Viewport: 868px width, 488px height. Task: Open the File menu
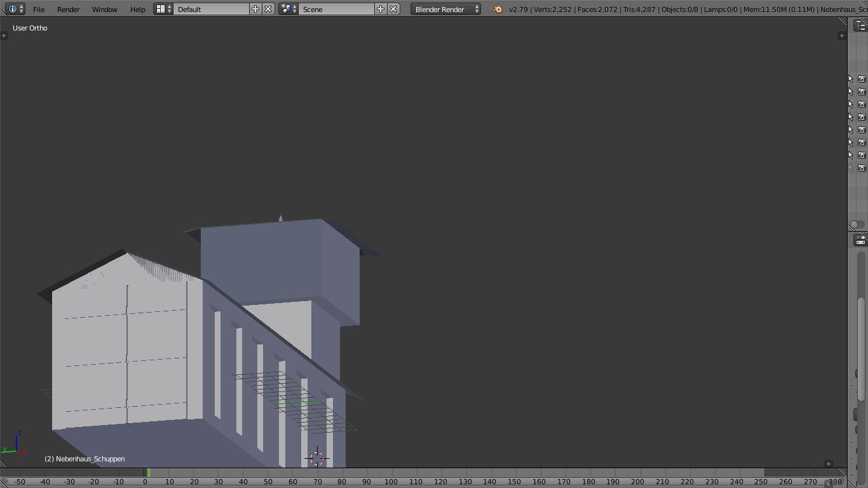tap(39, 9)
